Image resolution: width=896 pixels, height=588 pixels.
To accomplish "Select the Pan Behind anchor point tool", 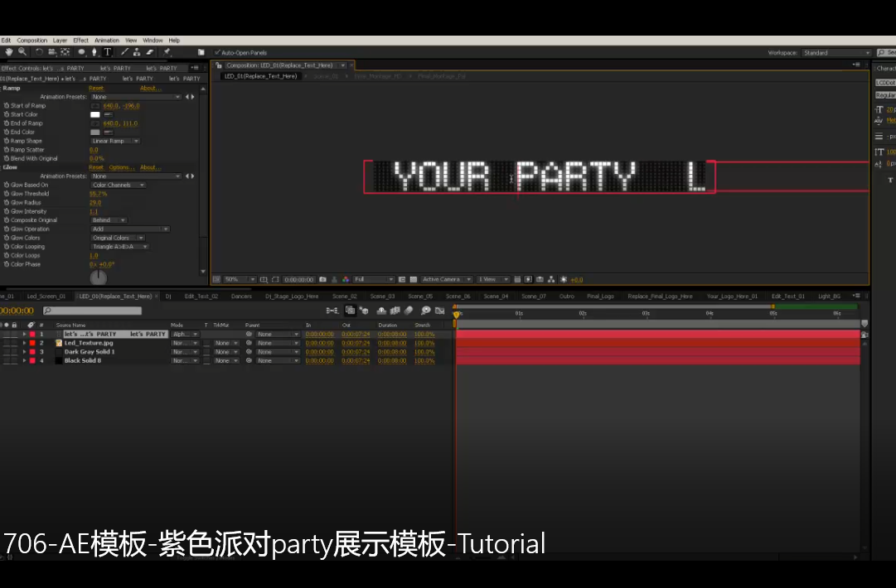I will coord(65,52).
